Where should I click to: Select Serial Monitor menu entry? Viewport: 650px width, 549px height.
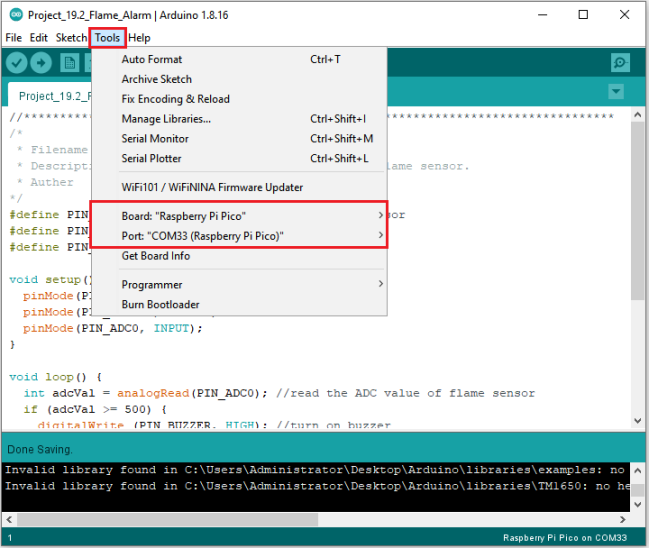click(x=239, y=138)
